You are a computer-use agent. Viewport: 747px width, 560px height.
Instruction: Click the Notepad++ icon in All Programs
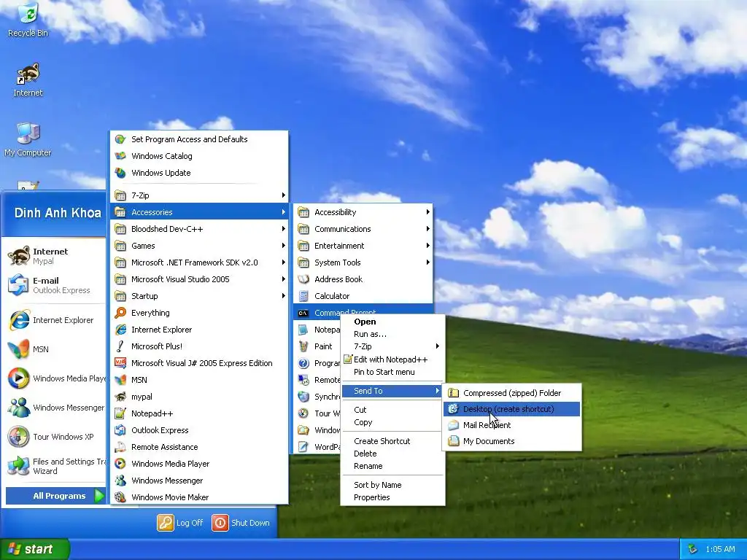(120, 413)
